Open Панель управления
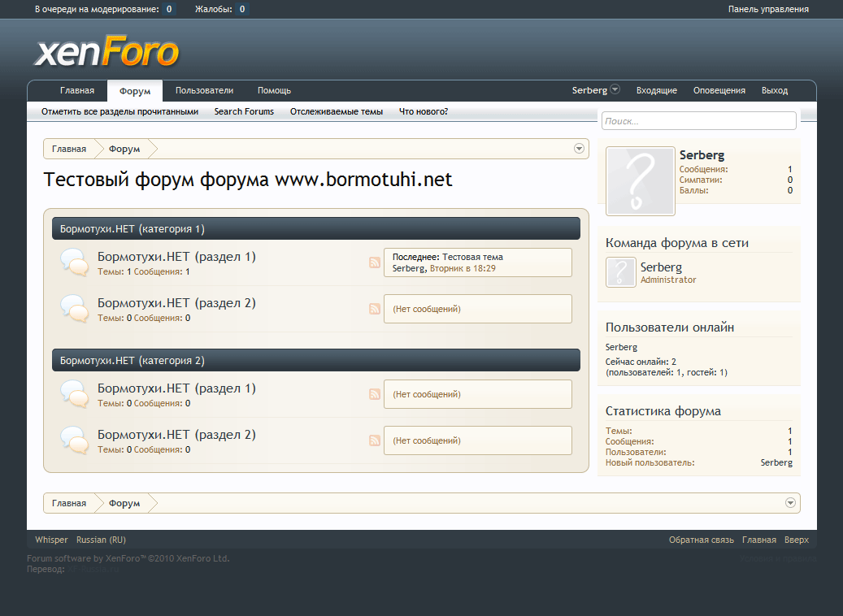This screenshot has height=616, width=843. tap(768, 9)
